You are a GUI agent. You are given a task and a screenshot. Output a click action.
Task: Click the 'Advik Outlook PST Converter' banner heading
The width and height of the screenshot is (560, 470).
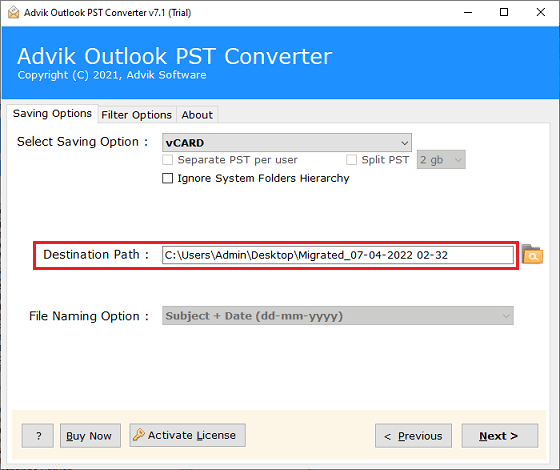click(x=175, y=56)
